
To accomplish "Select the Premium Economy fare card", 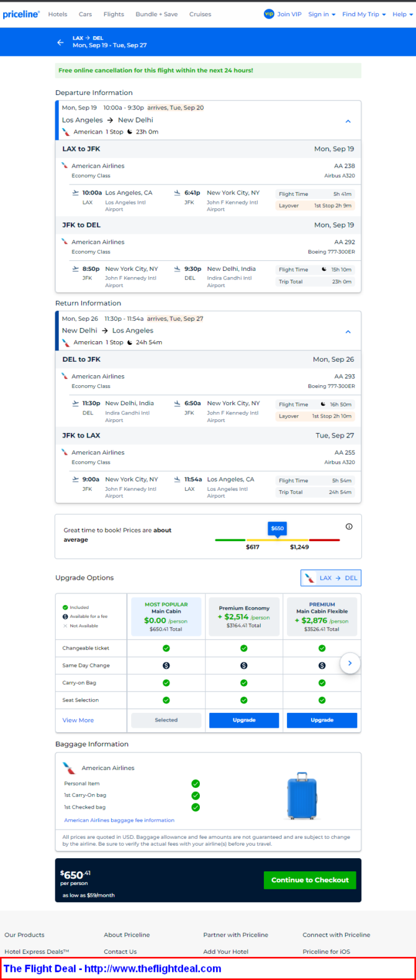I will click(244, 616).
